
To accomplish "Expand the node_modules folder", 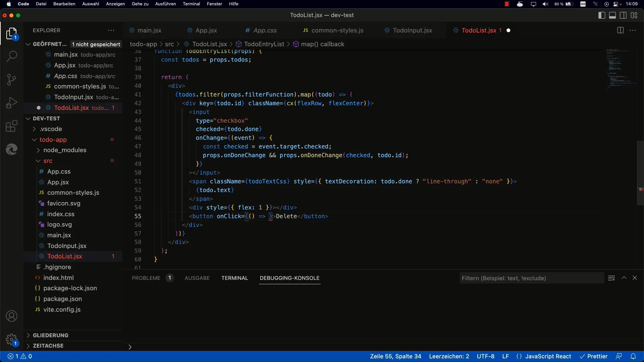I will [38, 150].
